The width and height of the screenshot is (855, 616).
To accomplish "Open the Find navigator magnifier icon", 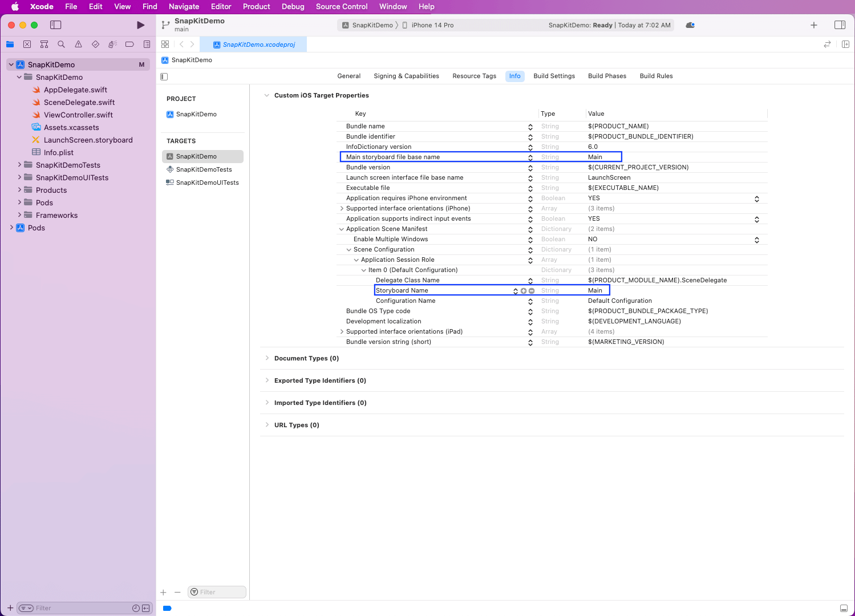I will 61,44.
